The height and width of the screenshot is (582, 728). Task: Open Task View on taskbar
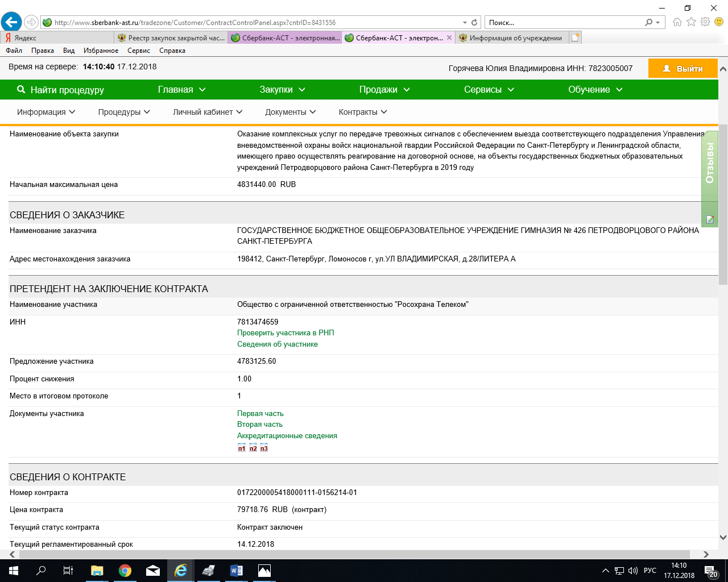(x=68, y=571)
